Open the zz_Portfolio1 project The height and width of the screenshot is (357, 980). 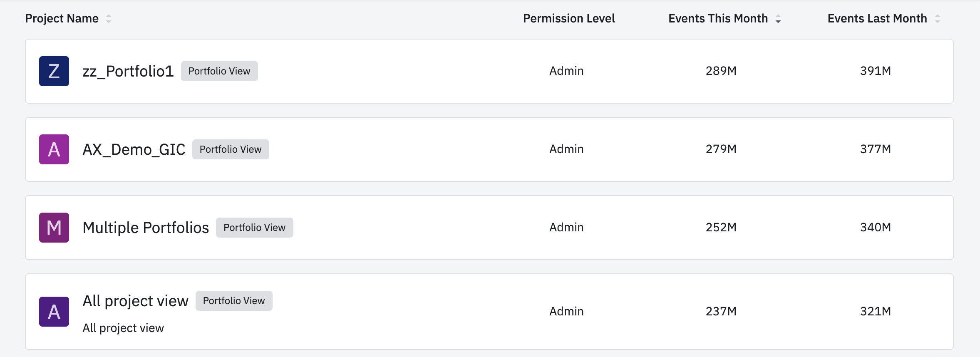click(x=128, y=71)
